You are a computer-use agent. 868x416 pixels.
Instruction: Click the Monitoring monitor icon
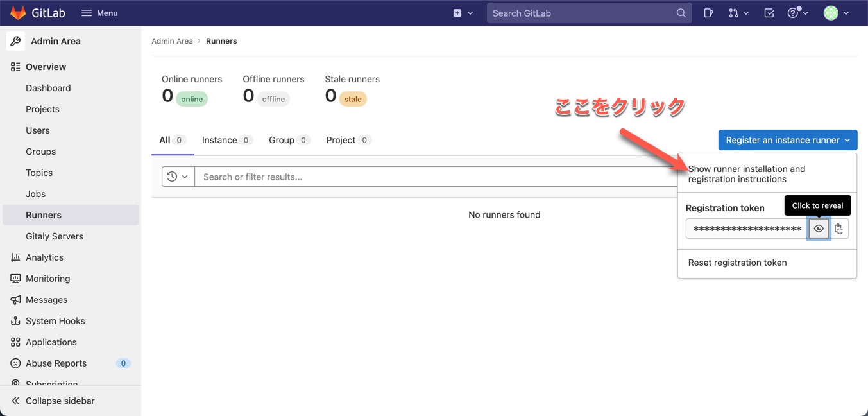click(15, 279)
